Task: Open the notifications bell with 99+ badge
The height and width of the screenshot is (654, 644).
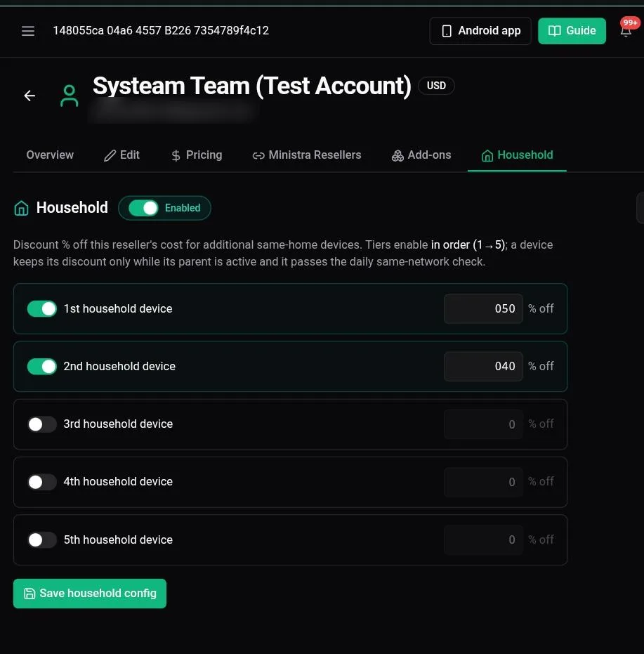Action: coord(627,30)
